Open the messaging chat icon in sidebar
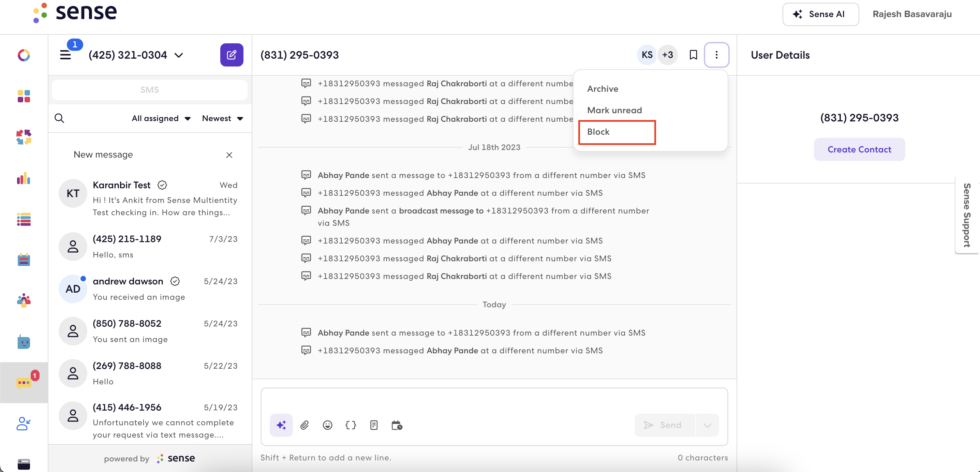The height and width of the screenshot is (472, 980). click(x=24, y=382)
